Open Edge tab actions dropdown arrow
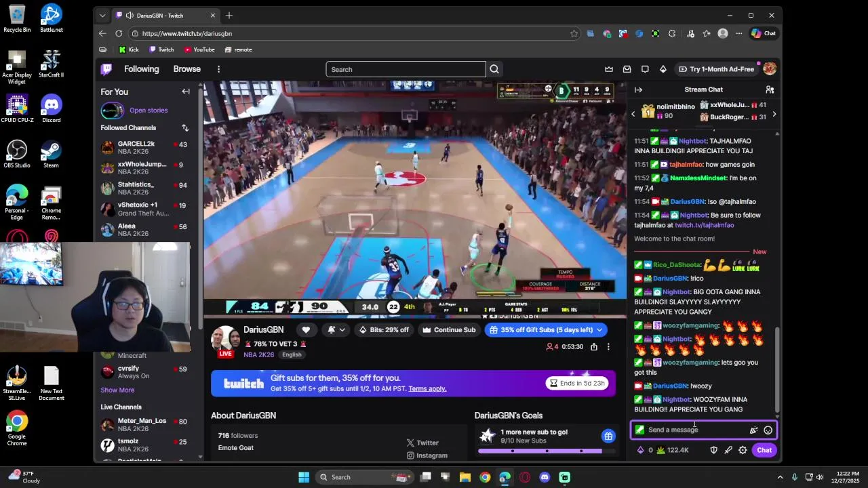The image size is (868, 488). pyautogui.click(x=102, y=16)
